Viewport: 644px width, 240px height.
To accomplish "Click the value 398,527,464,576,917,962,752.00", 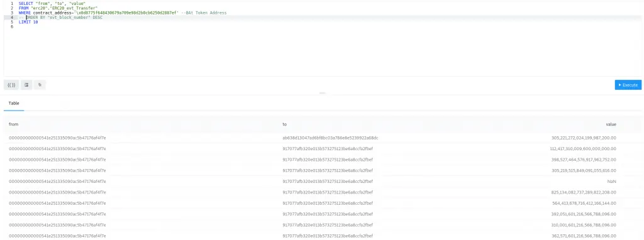I will pyautogui.click(x=584, y=160).
